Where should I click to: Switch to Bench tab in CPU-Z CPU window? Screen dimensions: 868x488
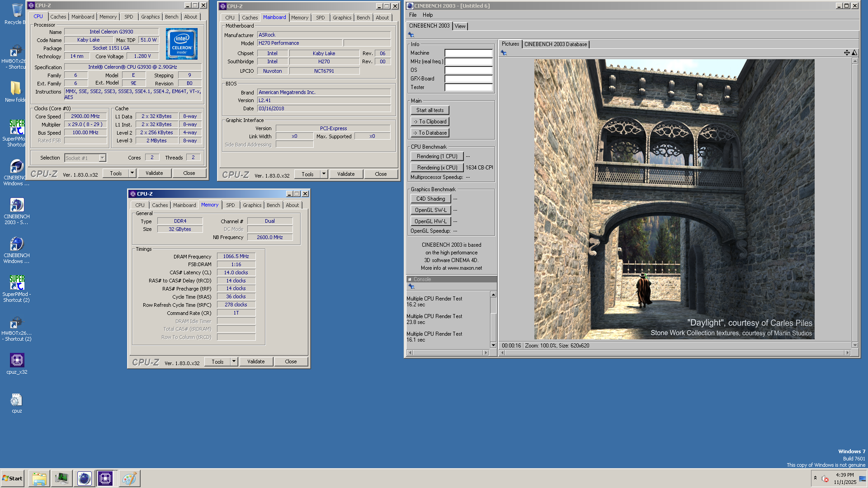(x=172, y=17)
